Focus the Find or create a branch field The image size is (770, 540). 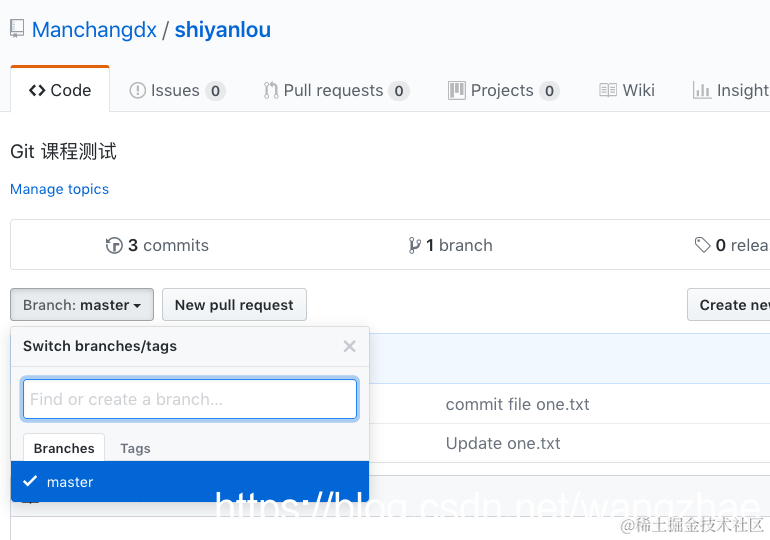(190, 399)
